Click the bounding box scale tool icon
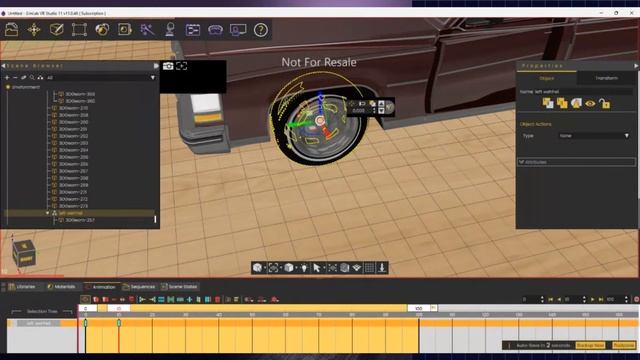 tap(79, 29)
